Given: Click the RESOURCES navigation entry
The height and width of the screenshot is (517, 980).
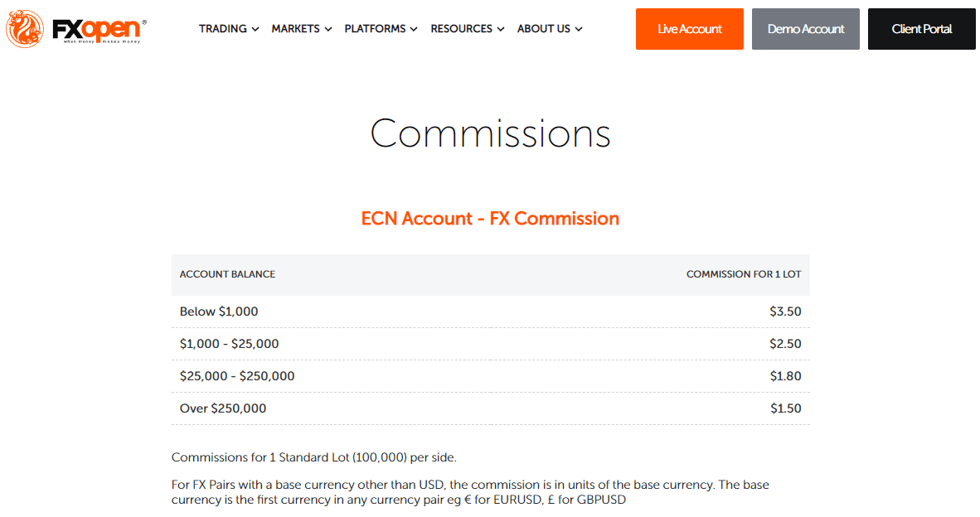Looking at the screenshot, I should [x=461, y=28].
